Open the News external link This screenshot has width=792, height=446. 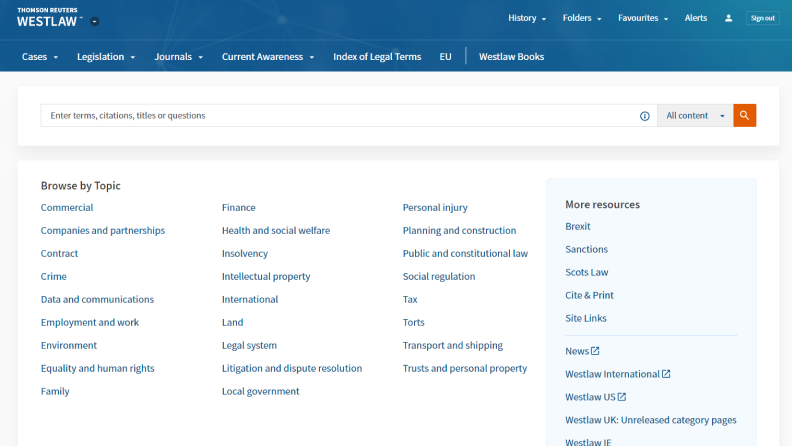pos(582,351)
